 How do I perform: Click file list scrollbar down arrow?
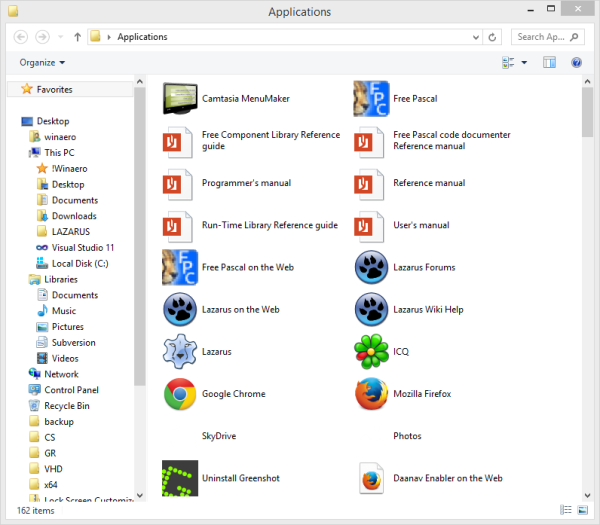click(587, 496)
